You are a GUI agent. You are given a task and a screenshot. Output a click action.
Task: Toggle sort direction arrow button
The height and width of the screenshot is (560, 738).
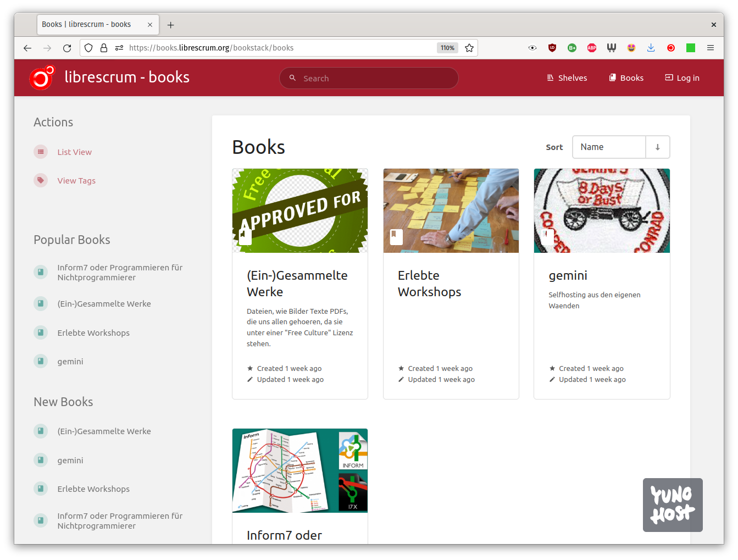[658, 147]
